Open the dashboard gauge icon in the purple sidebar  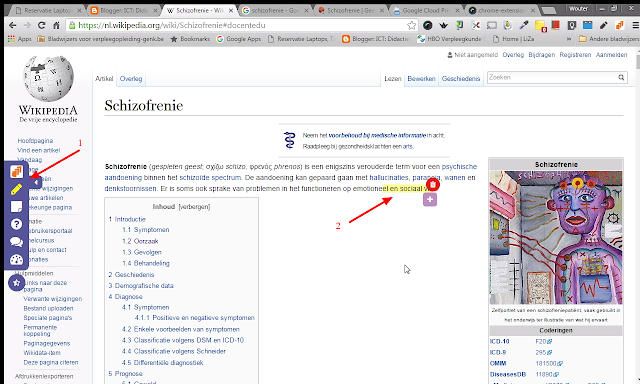point(16,260)
